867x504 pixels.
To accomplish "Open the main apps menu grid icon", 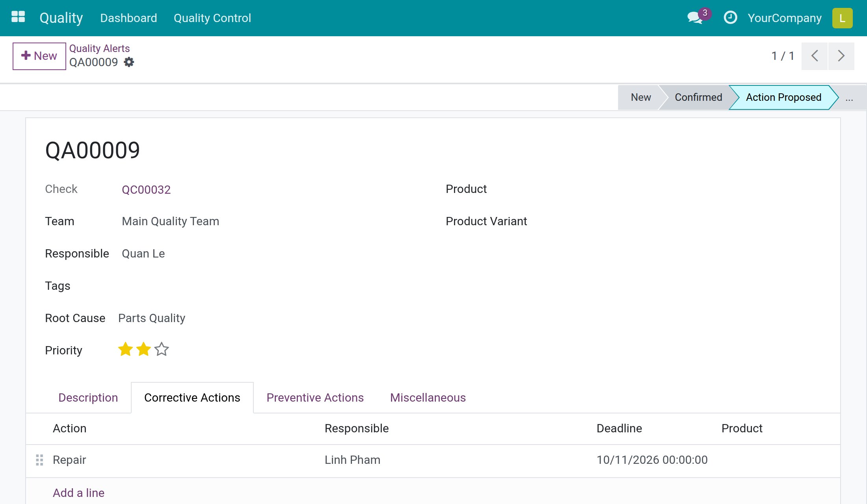I will click(x=18, y=17).
